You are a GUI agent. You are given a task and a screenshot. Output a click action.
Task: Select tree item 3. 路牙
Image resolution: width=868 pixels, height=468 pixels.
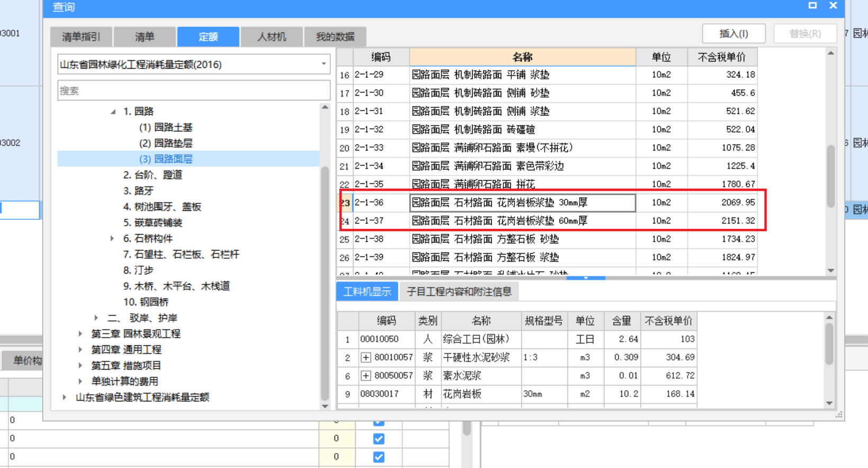click(138, 191)
